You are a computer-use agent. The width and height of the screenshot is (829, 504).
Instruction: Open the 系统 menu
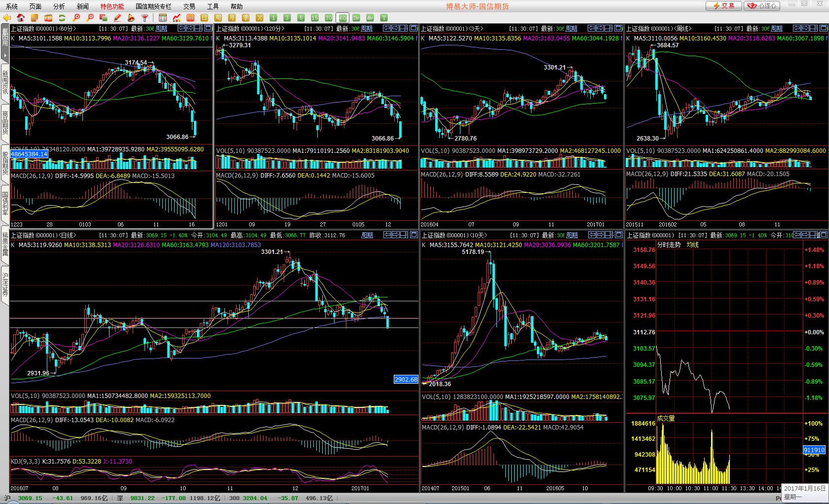[x=12, y=6]
